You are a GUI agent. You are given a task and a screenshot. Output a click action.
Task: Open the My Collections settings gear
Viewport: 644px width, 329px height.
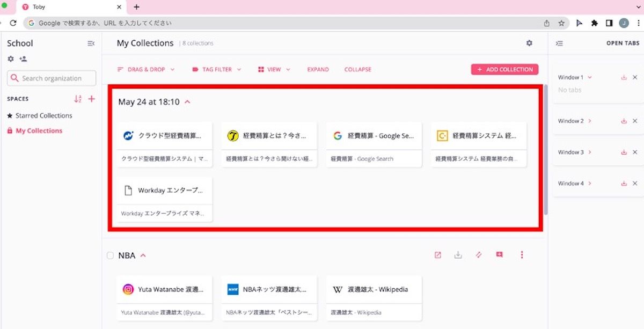[x=529, y=43]
